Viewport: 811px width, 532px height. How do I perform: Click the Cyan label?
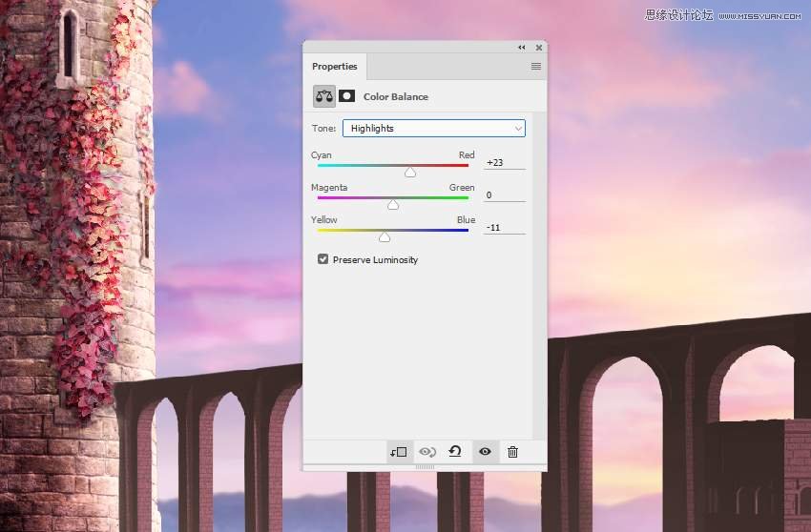(322, 155)
